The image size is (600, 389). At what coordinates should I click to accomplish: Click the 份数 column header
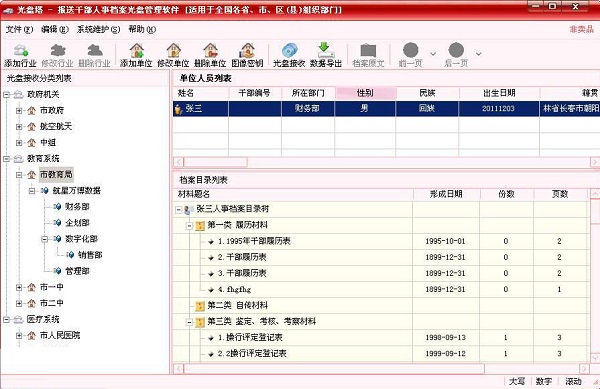[x=506, y=194]
